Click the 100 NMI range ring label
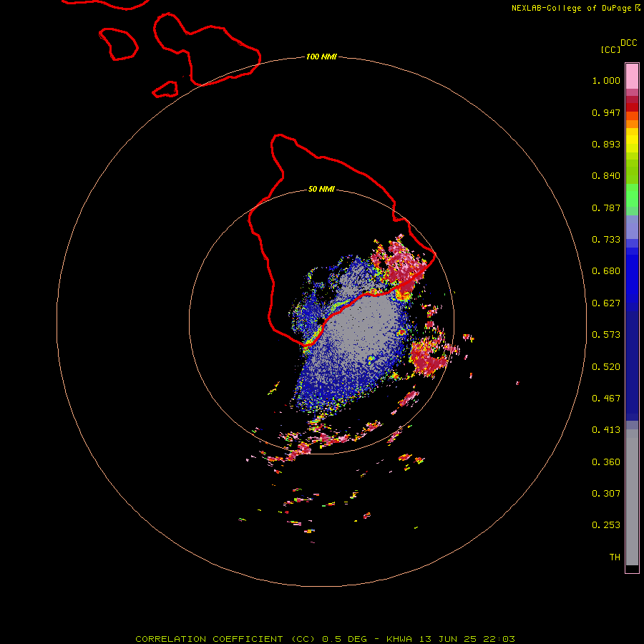This screenshot has width=644, height=644. pos(321,57)
